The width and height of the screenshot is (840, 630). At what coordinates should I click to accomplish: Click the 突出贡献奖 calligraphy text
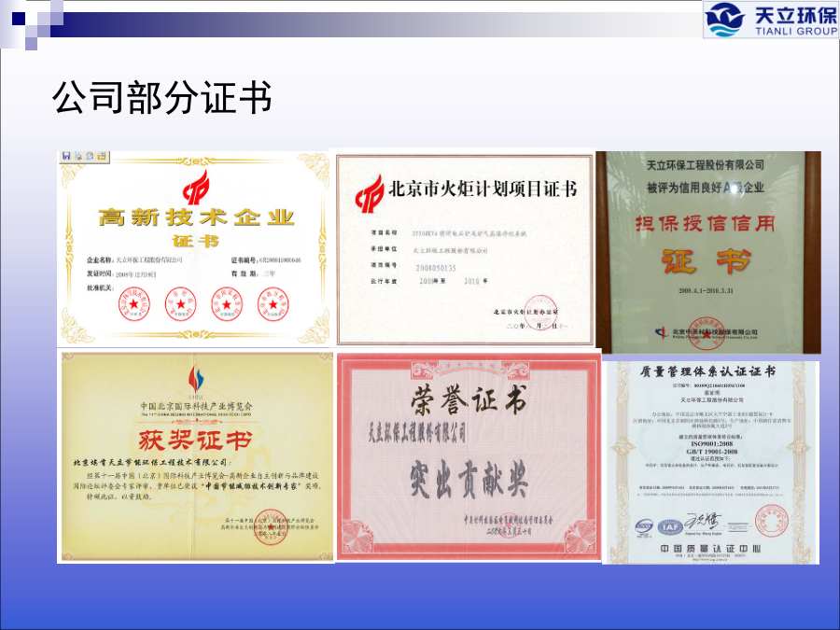[x=469, y=479]
